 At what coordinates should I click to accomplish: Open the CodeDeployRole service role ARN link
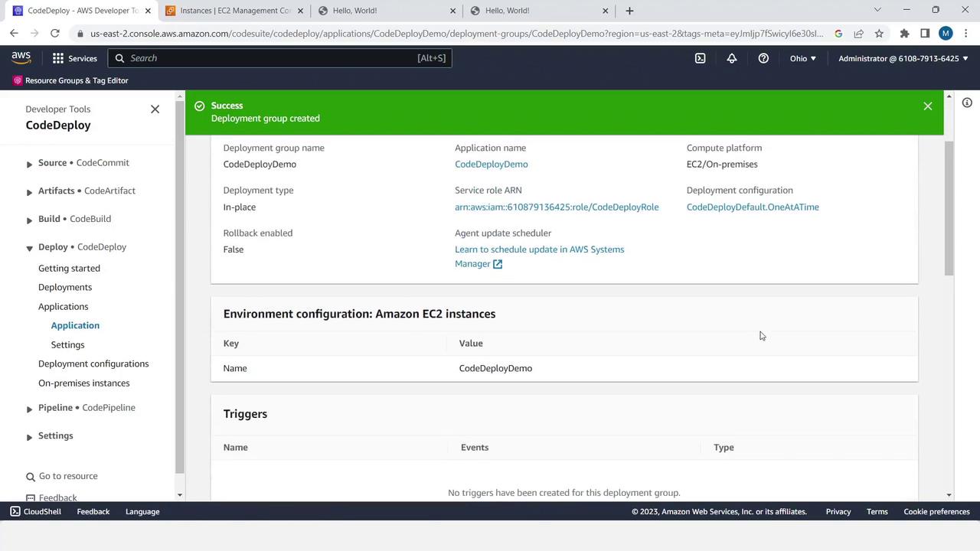tap(557, 207)
